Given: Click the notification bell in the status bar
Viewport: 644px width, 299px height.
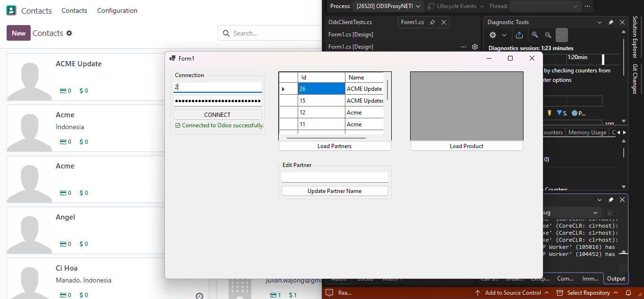Looking at the screenshot, I should point(629,292).
